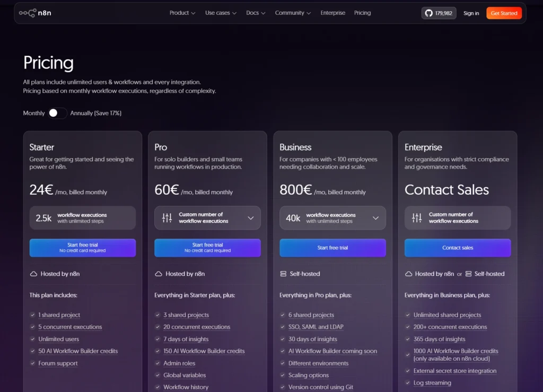Image resolution: width=543 pixels, height=392 pixels.
Task: Start free trial for Starter plan
Action: pyautogui.click(x=82, y=248)
